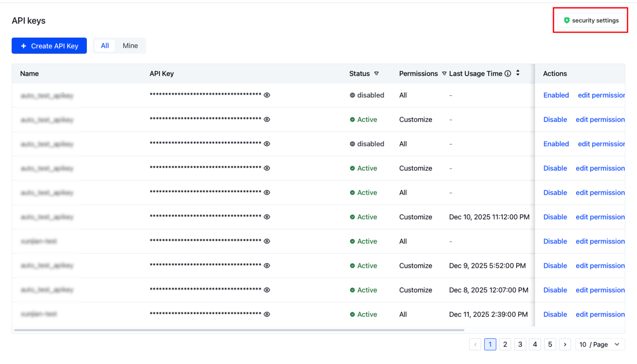
Task: Show API key with Dec 10 usage
Action: [x=267, y=217]
